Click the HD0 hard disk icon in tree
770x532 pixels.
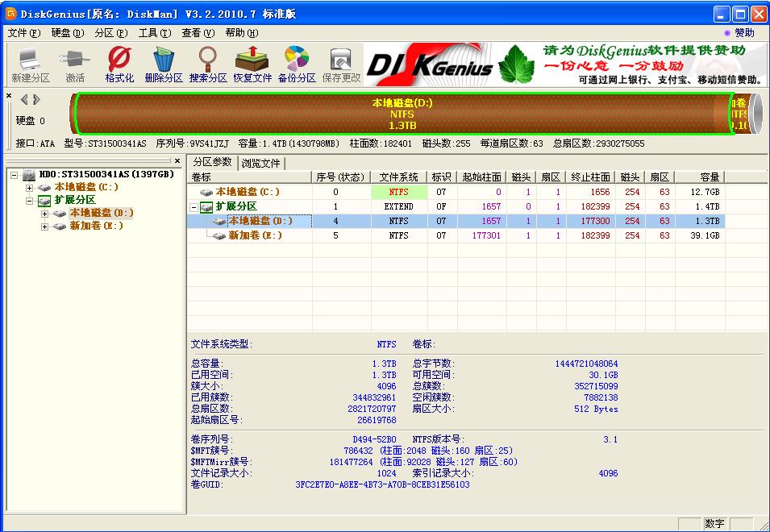tap(30, 174)
